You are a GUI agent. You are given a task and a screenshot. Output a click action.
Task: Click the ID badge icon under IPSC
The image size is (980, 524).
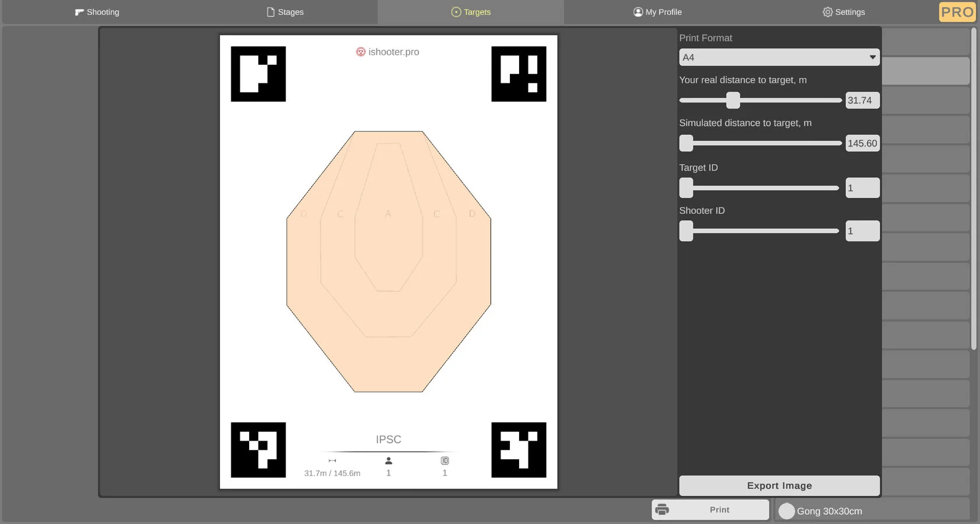tap(444, 461)
